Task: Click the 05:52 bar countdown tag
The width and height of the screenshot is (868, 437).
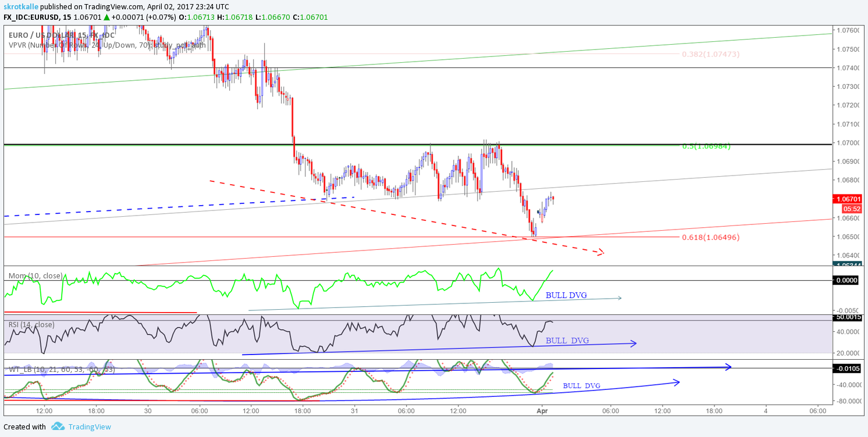Action: 852,208
